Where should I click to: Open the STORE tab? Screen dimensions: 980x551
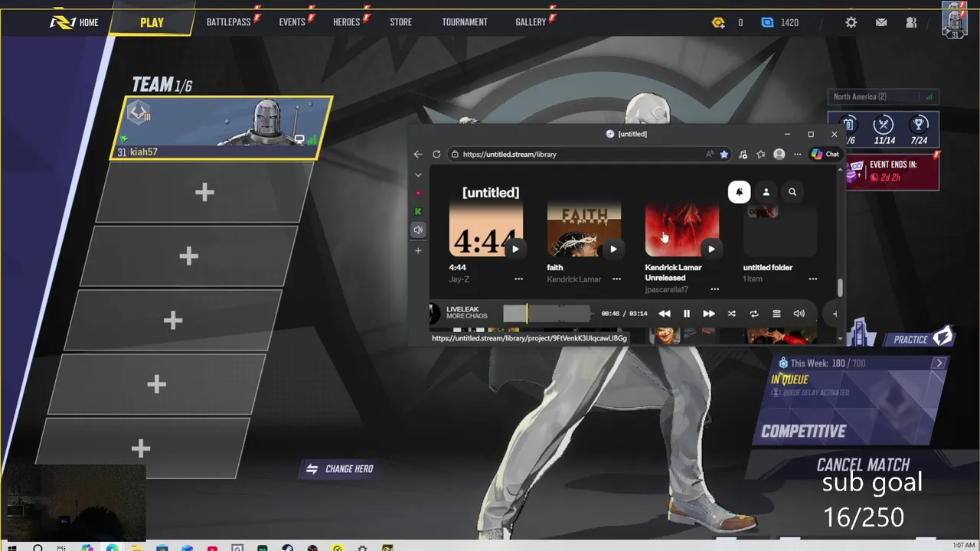[400, 22]
